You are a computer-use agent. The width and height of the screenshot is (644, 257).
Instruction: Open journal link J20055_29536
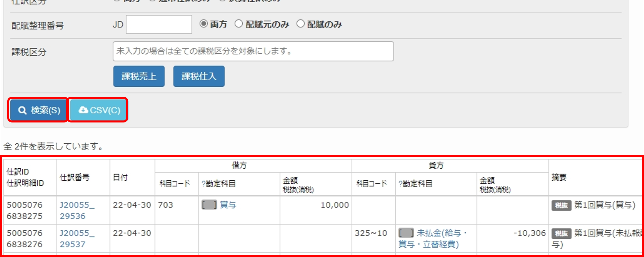[76, 211]
